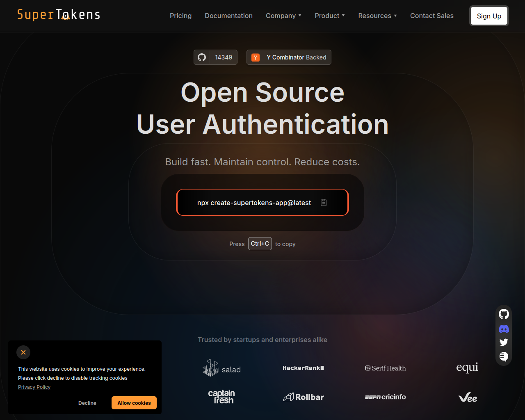Open the Privacy Policy link
The height and width of the screenshot is (420, 525).
pyautogui.click(x=34, y=387)
